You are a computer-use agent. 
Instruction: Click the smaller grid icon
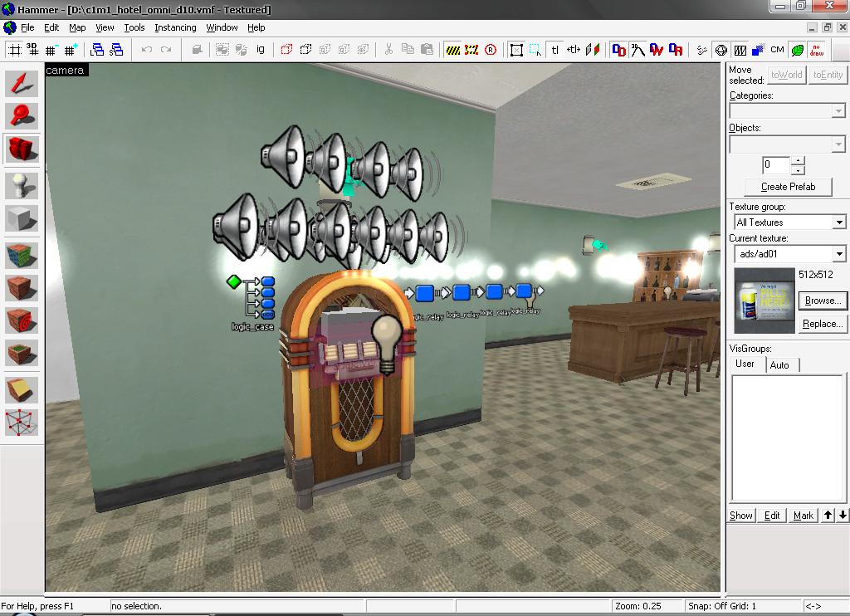51,50
